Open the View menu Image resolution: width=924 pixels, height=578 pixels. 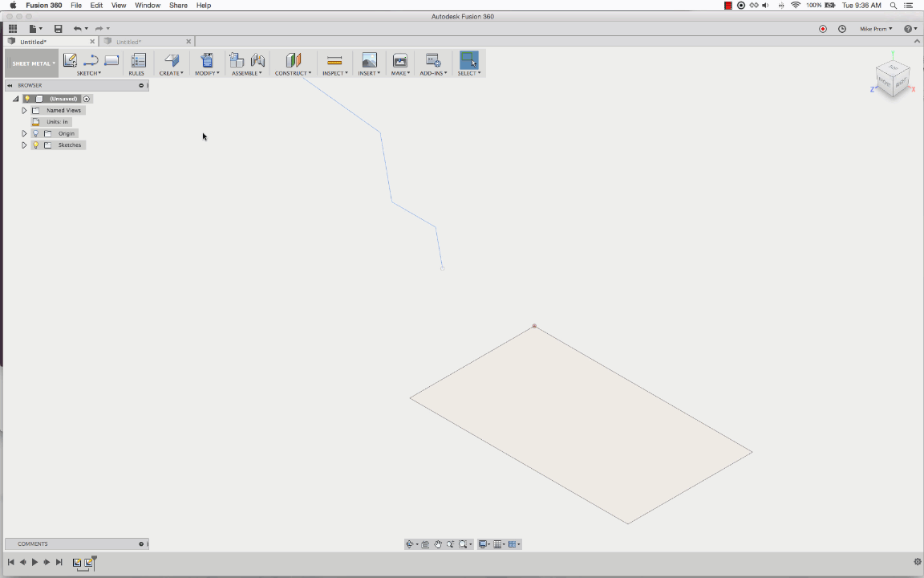coord(119,6)
